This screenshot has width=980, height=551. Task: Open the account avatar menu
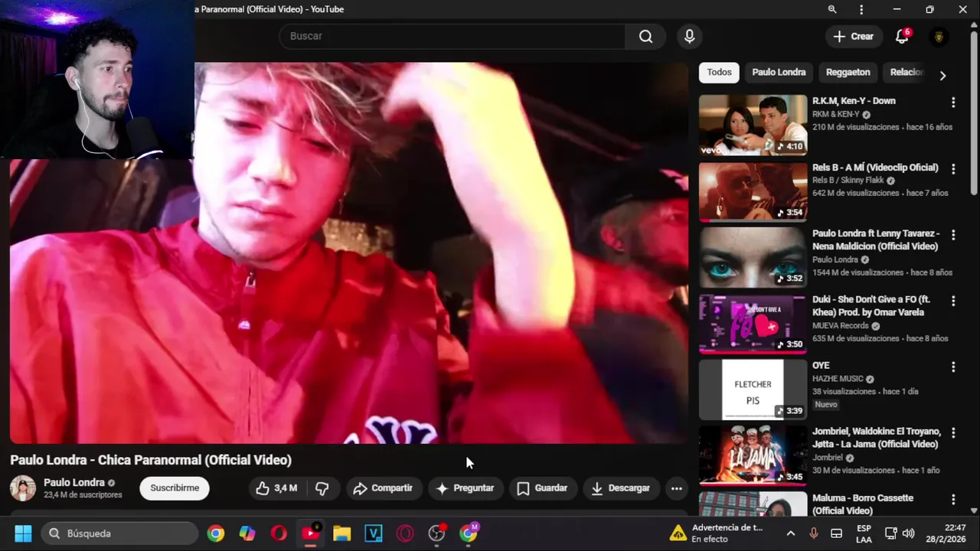click(x=939, y=37)
